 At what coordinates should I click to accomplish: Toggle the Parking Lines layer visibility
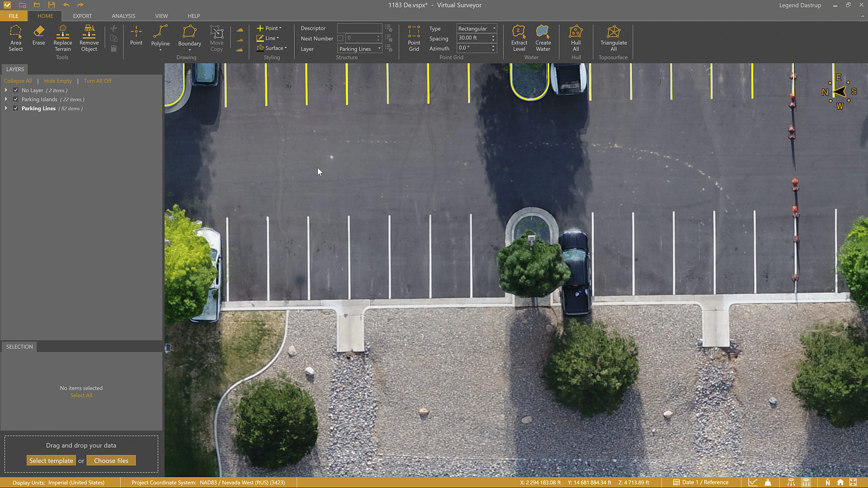[16, 108]
